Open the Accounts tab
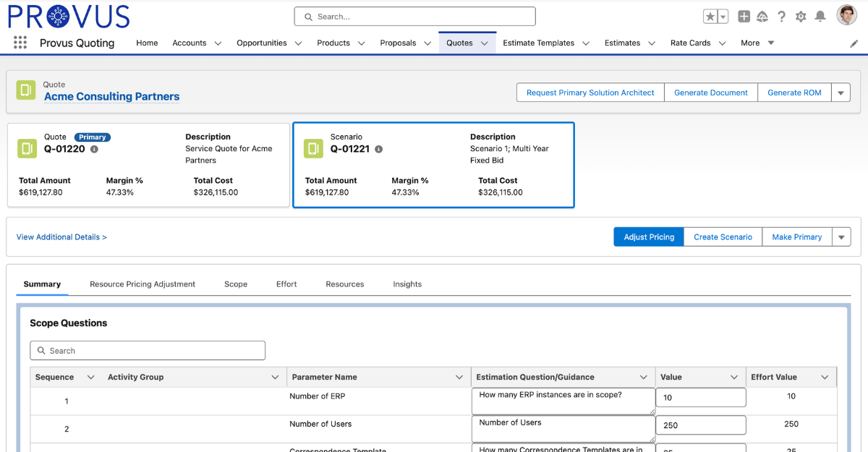868x452 pixels. pyautogui.click(x=190, y=43)
